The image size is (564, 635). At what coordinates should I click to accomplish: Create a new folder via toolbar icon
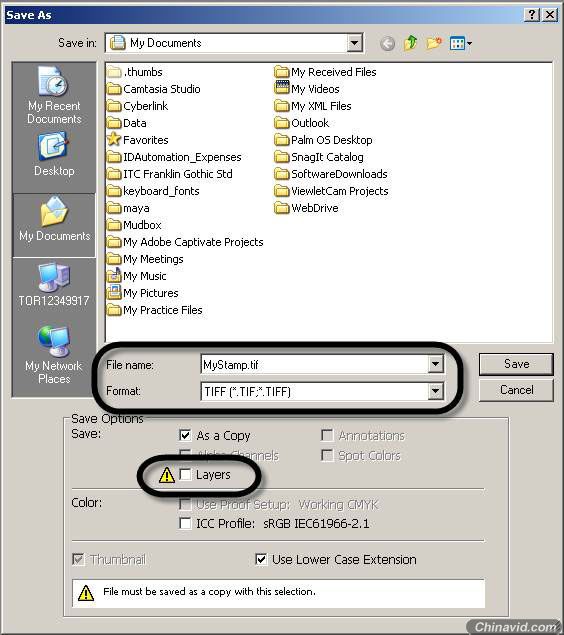(x=434, y=43)
